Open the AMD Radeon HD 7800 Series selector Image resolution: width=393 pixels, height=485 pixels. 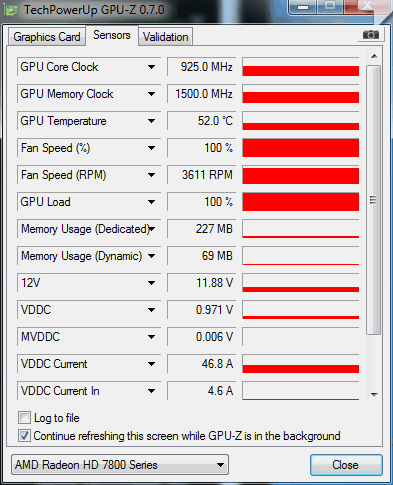[120, 465]
